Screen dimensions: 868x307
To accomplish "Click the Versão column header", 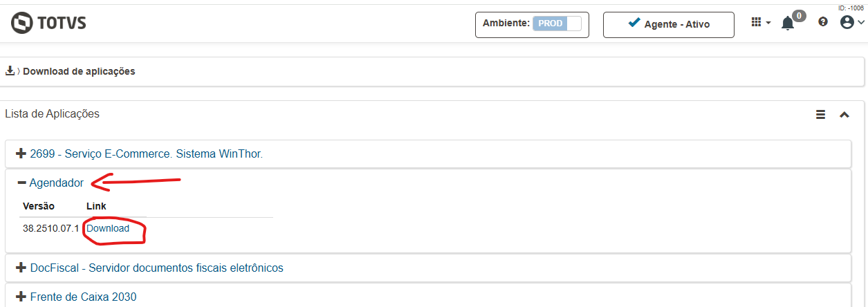I will pyautogui.click(x=39, y=206).
